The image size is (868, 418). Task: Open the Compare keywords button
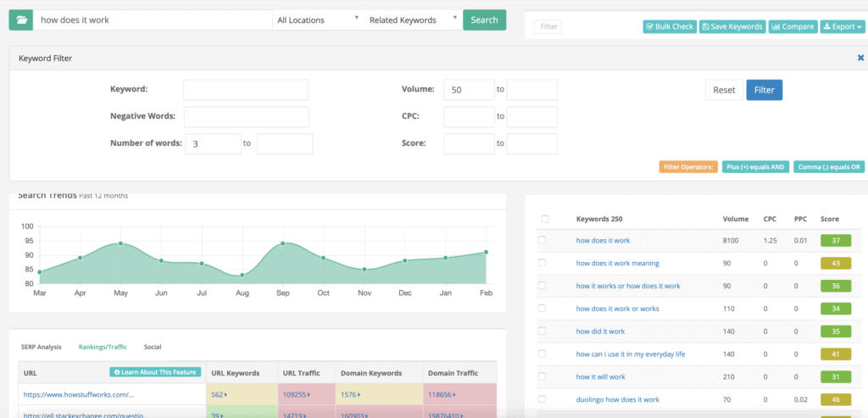(x=793, y=26)
